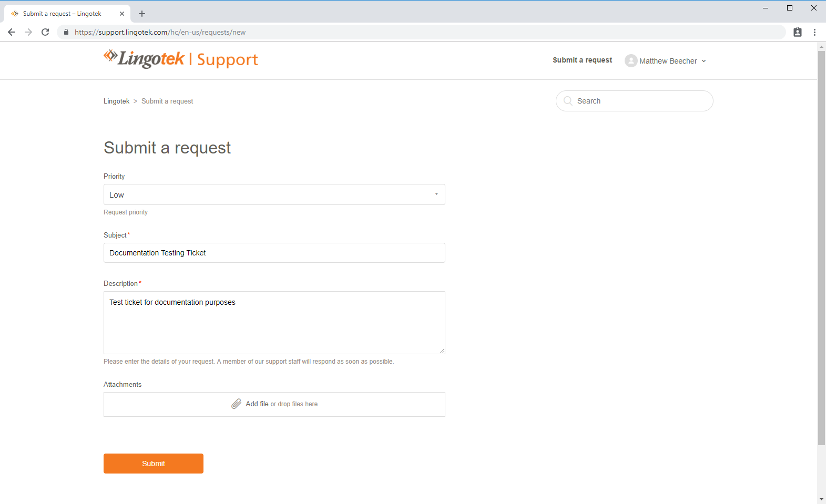Click the site padlock icon
The width and height of the screenshot is (826, 504).
click(x=66, y=32)
